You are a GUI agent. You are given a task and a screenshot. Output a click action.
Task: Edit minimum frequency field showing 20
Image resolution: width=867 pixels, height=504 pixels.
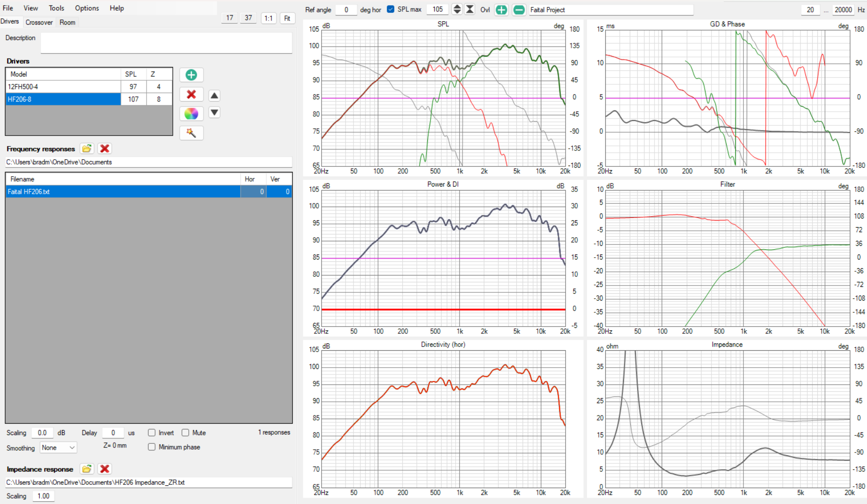click(810, 10)
